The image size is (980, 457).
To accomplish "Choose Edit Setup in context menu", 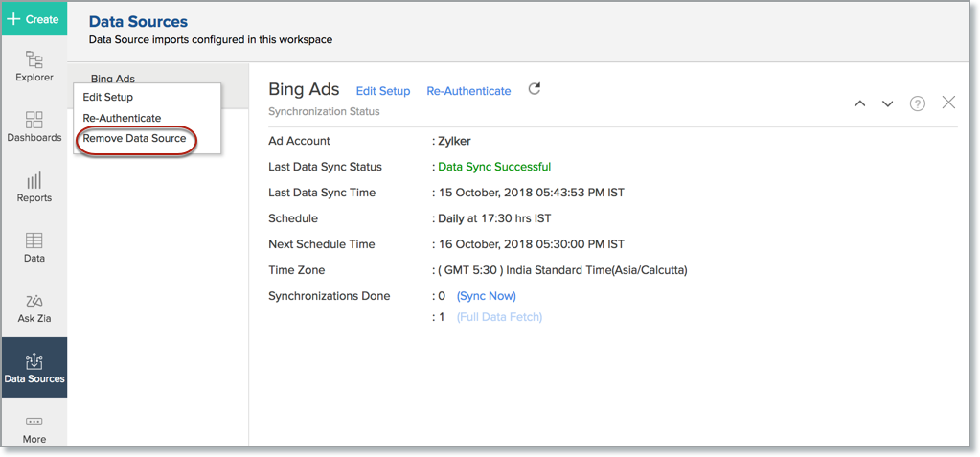I will coord(107,98).
